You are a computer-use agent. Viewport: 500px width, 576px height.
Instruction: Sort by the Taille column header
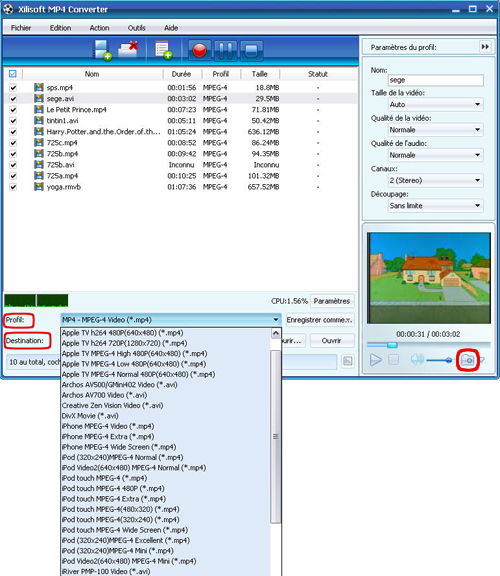click(x=260, y=74)
